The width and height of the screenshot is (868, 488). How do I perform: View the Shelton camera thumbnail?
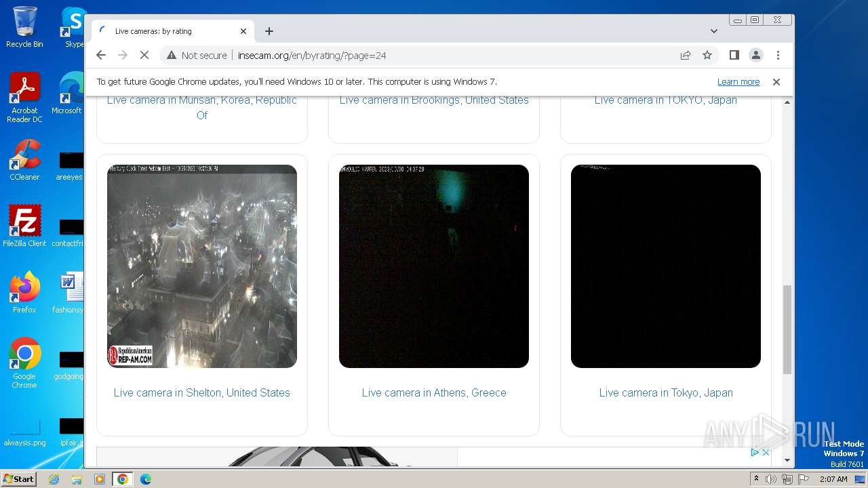click(x=202, y=266)
